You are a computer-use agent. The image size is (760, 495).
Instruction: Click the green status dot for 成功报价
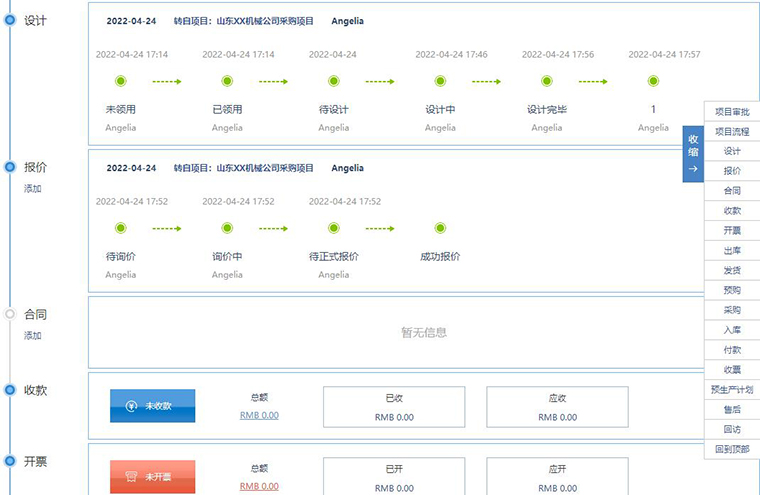click(440, 228)
